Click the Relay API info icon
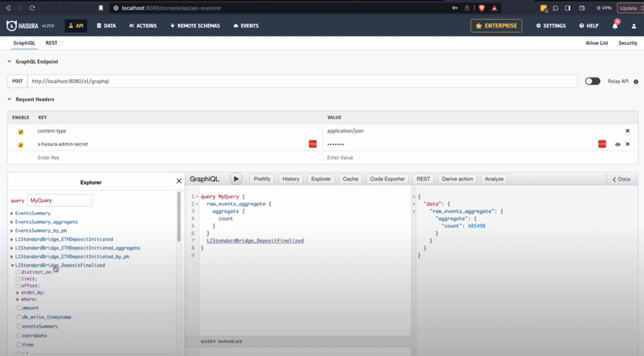This screenshot has height=356, width=644. 636,82
